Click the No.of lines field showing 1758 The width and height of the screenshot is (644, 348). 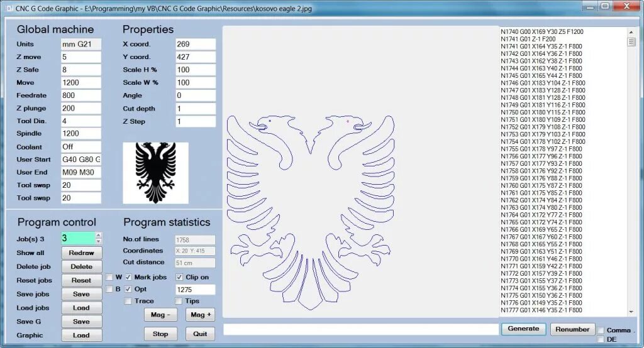click(x=195, y=240)
